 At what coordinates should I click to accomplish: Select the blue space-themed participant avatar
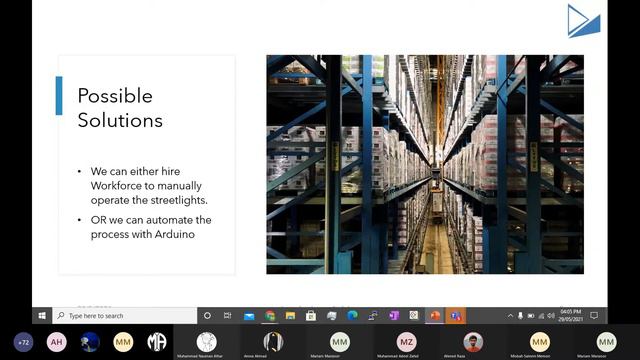[x=90, y=342]
